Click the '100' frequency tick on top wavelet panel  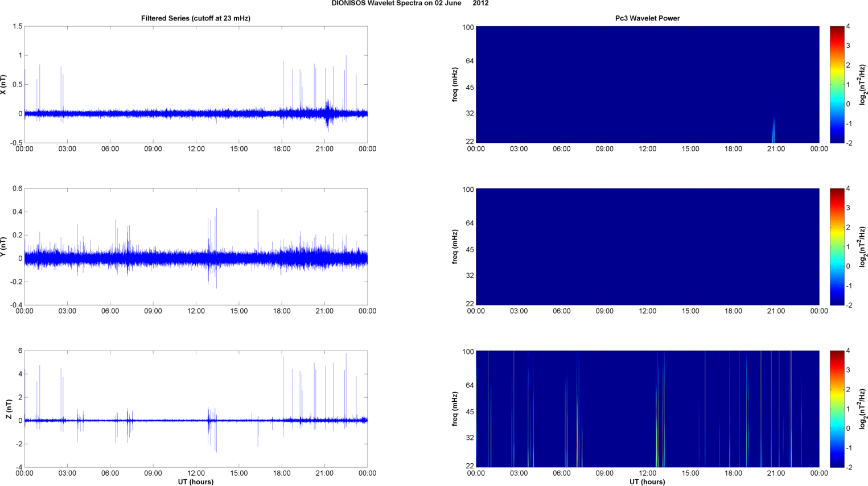pos(468,27)
